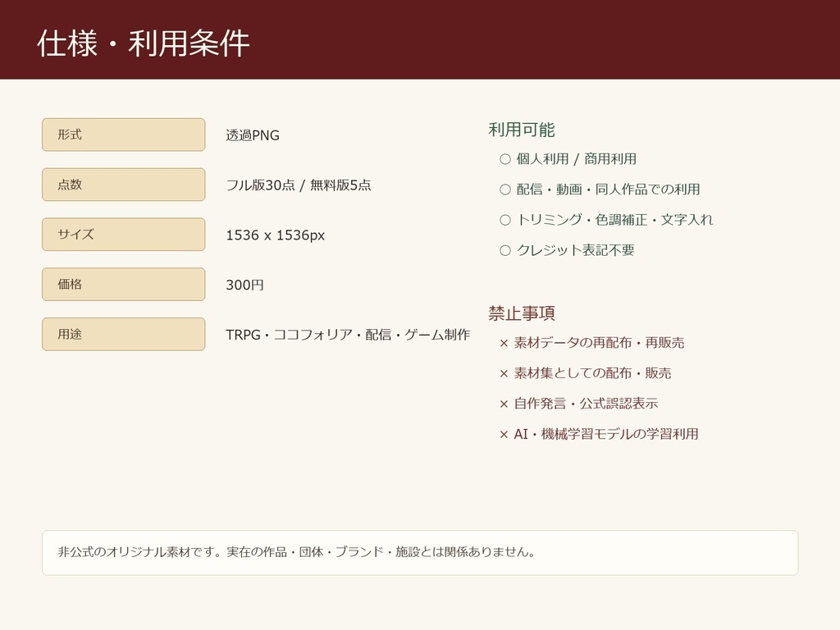Click the text 素材集としての配布・販売

pyautogui.click(x=592, y=373)
